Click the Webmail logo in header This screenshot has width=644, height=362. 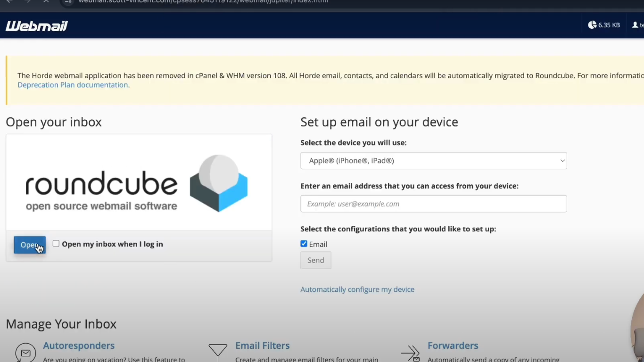[x=37, y=26]
